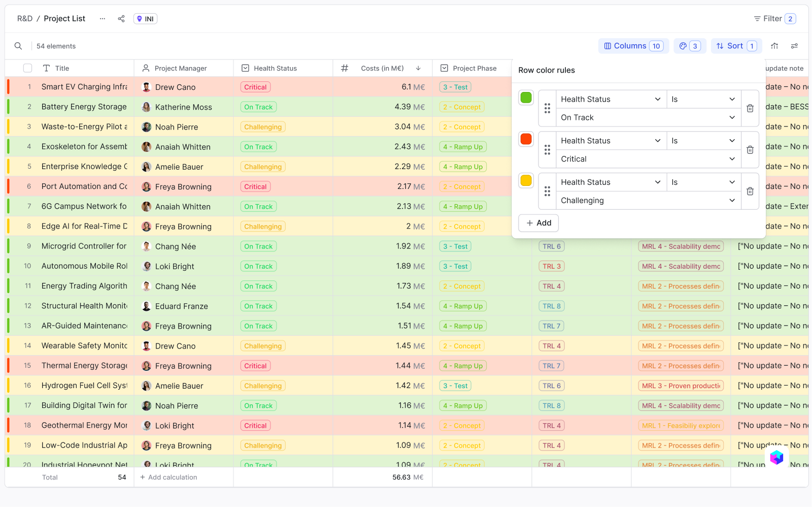The image size is (812, 508).
Task: Open row color rules palette button
Action: point(690,46)
